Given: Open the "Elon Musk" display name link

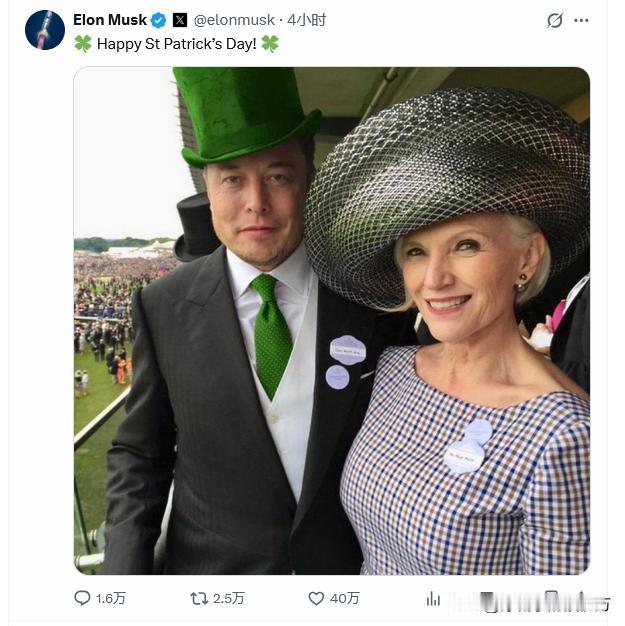Looking at the screenshot, I should click(109, 20).
